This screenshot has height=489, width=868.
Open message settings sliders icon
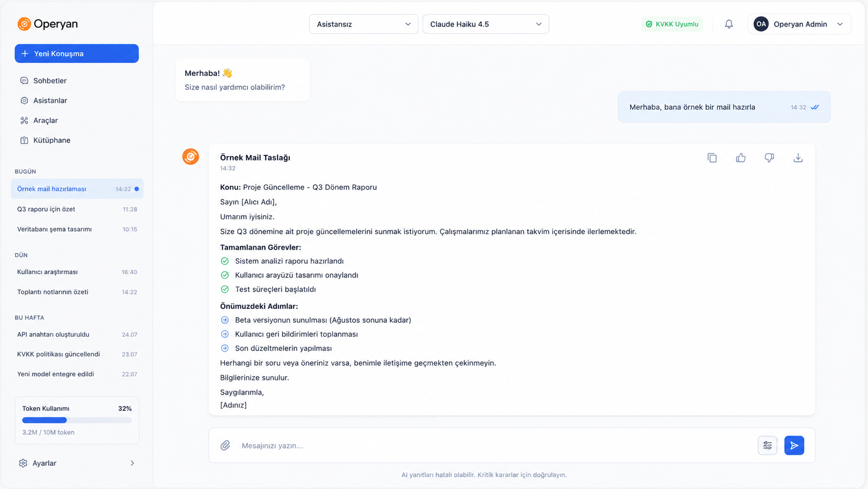click(x=767, y=445)
